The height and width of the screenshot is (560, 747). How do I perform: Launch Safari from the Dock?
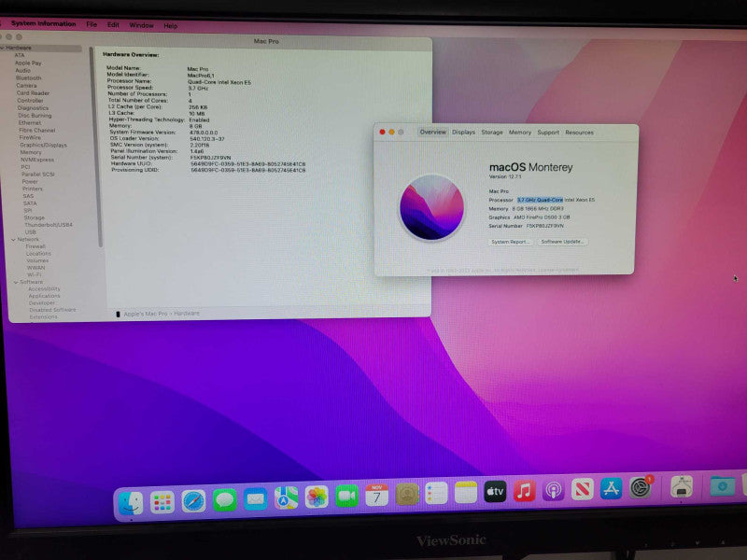[193, 501]
